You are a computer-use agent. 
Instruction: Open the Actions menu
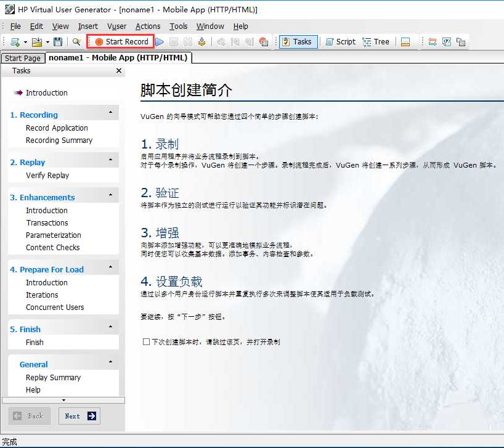click(x=148, y=26)
